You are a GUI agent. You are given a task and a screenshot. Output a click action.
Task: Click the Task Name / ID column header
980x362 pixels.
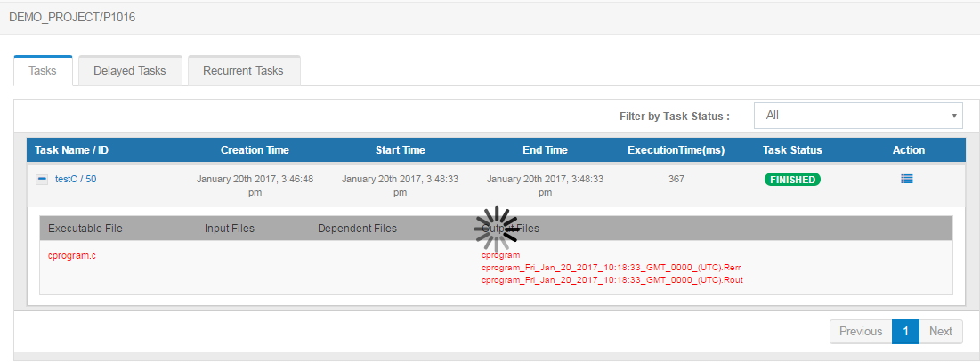point(72,149)
